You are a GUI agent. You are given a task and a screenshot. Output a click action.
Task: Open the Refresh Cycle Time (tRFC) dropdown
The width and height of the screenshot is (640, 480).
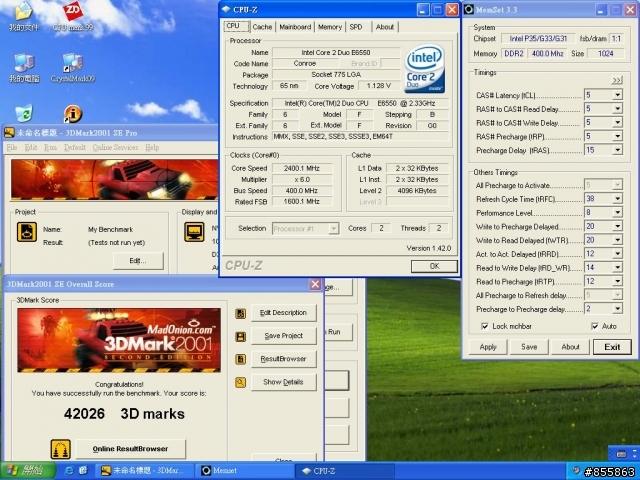617,199
